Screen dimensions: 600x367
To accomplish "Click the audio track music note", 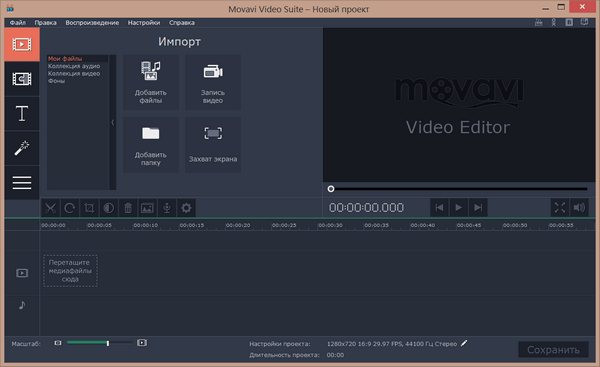I will pyautogui.click(x=22, y=305).
